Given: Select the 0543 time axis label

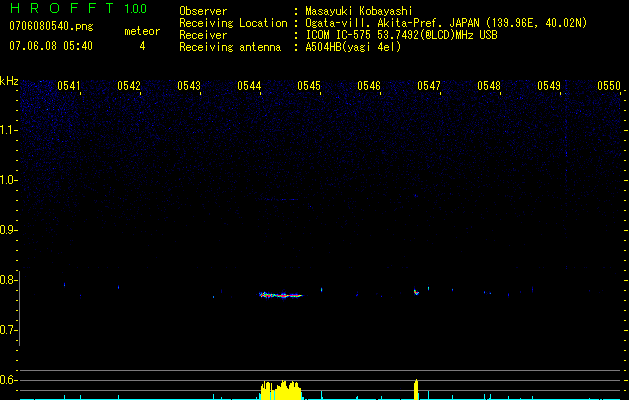Looking at the screenshot, I should [189, 86].
